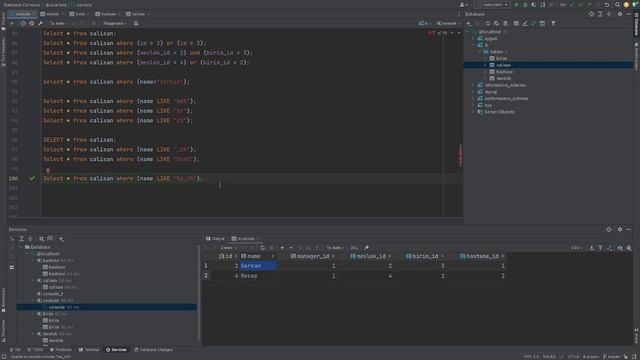
Task: Open Services panel settings gear
Action: [x=620, y=229]
